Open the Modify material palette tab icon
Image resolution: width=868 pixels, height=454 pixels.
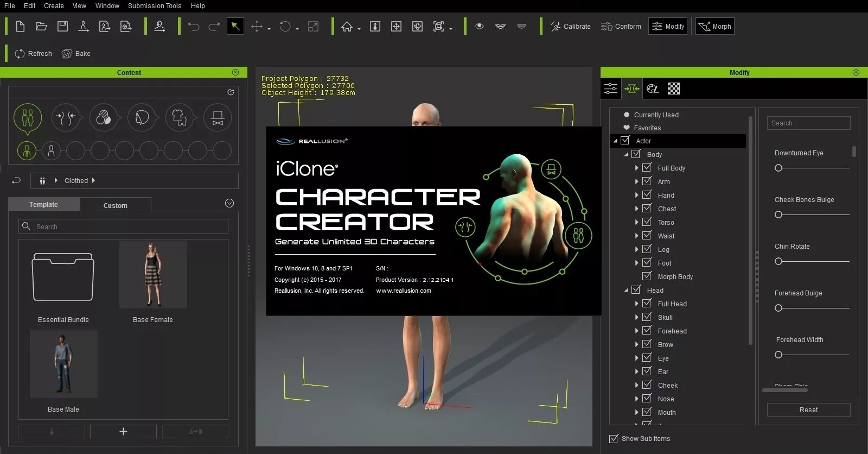click(653, 89)
